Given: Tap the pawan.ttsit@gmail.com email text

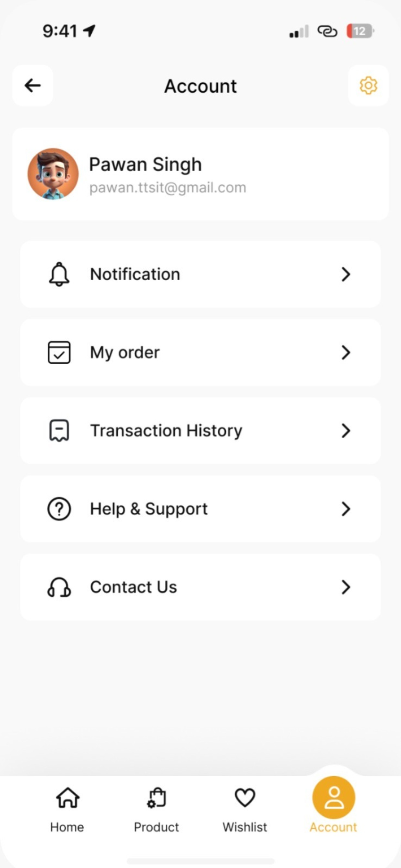Looking at the screenshot, I should (x=168, y=188).
